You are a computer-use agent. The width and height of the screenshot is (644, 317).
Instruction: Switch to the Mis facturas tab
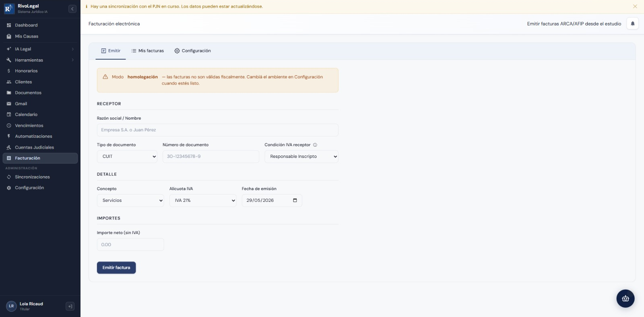coord(148,51)
